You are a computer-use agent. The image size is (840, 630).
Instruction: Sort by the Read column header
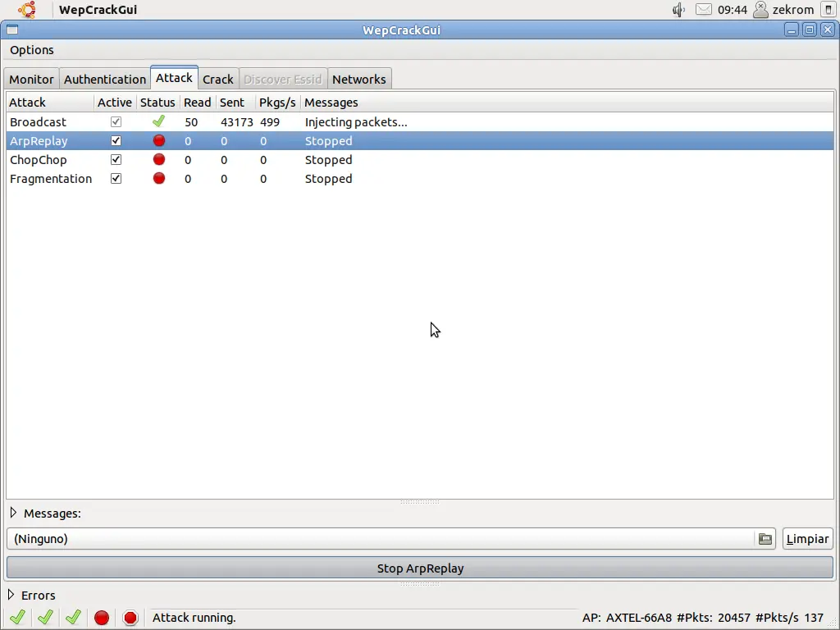(197, 103)
